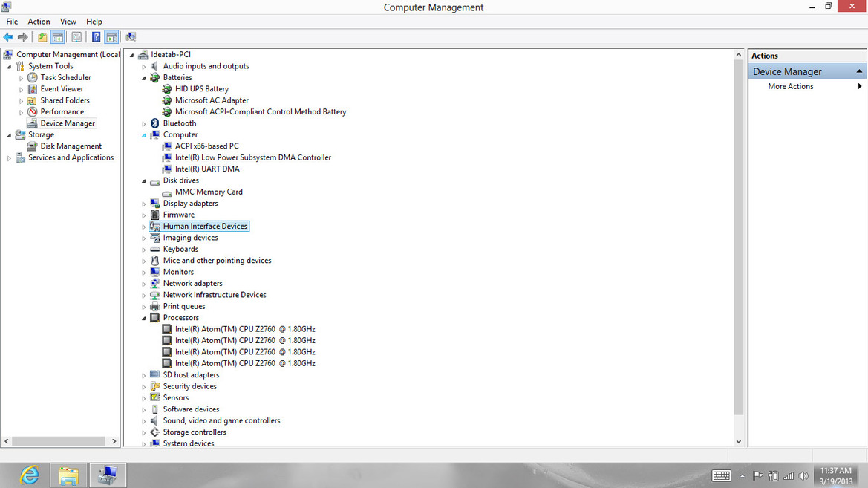Open the Help menu
Screen dimensions: 868x488
point(94,22)
